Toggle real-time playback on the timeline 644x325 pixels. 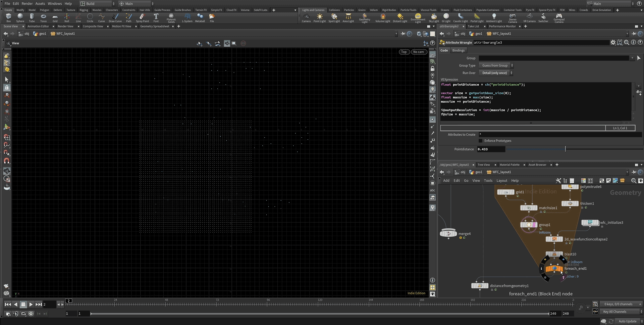31,314
